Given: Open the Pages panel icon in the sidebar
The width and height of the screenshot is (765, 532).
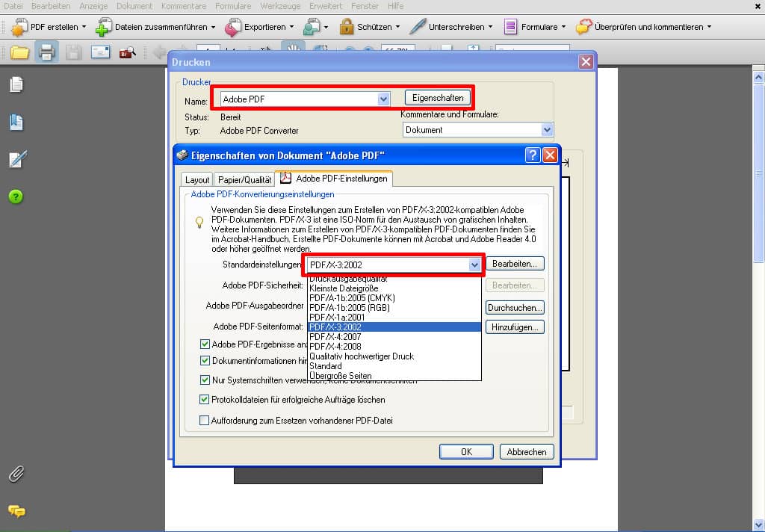Looking at the screenshot, I should coord(16,84).
